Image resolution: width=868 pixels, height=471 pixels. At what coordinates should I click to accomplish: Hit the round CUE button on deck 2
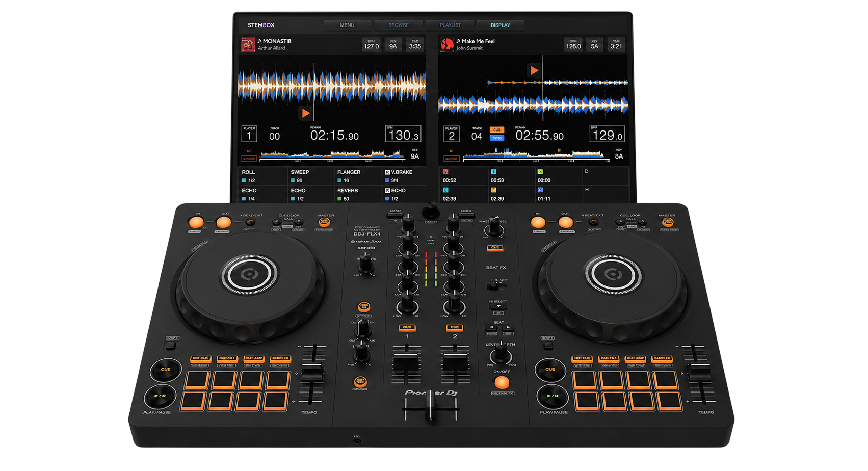tap(550, 370)
